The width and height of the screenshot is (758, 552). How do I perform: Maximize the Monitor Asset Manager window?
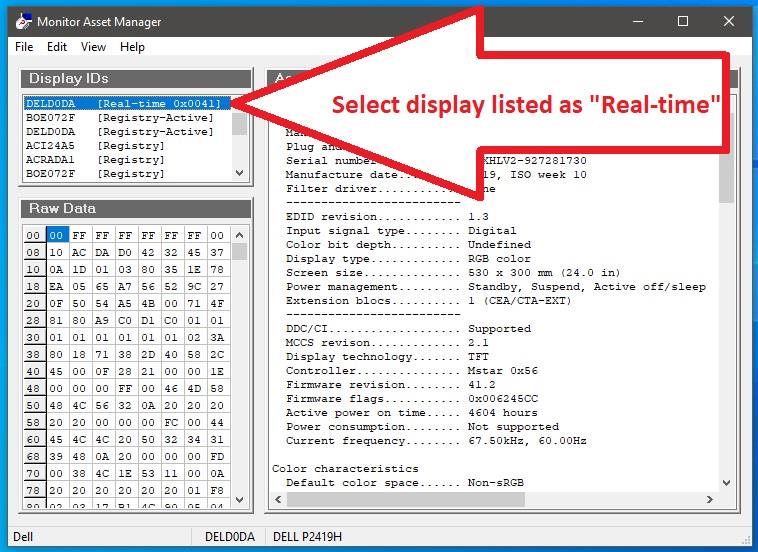click(683, 21)
